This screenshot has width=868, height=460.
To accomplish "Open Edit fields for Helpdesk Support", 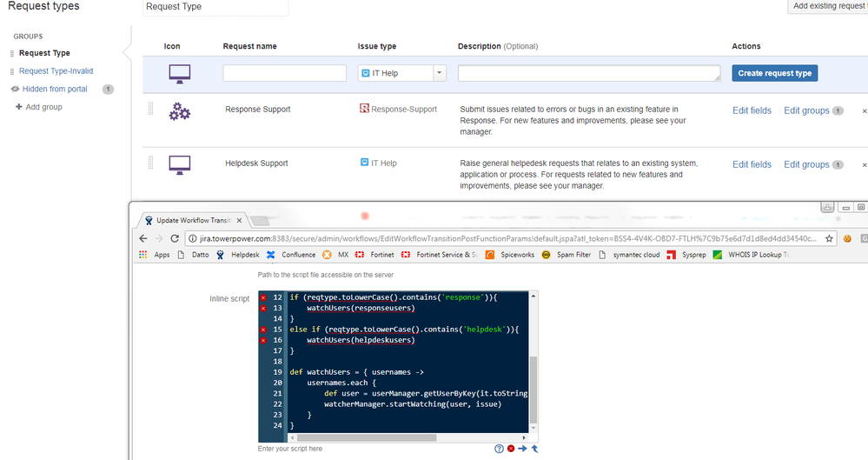I will tap(752, 164).
